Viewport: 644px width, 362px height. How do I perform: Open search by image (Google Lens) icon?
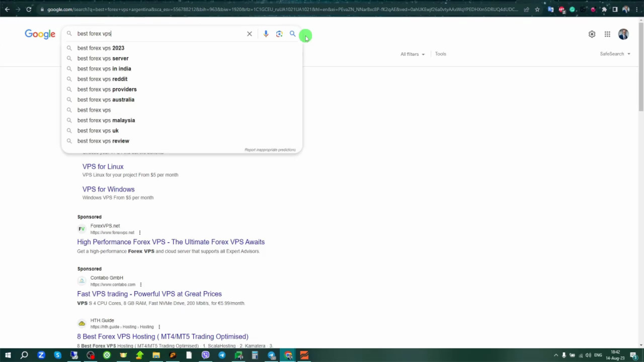[x=279, y=34]
